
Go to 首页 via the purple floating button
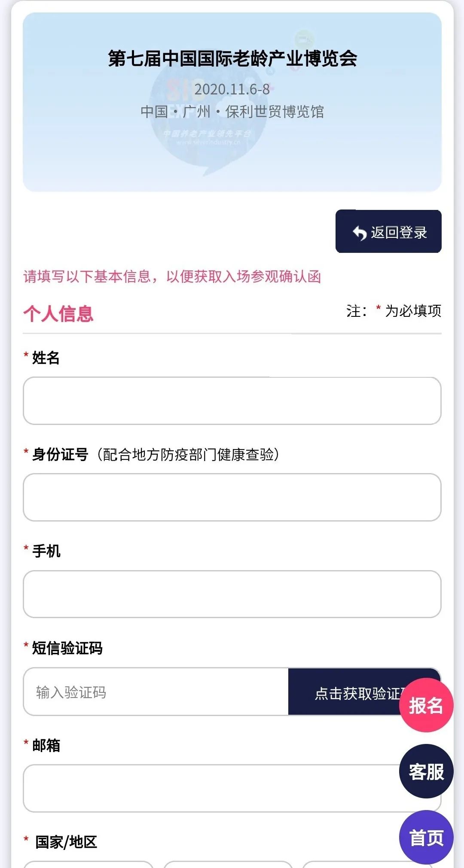tap(426, 838)
